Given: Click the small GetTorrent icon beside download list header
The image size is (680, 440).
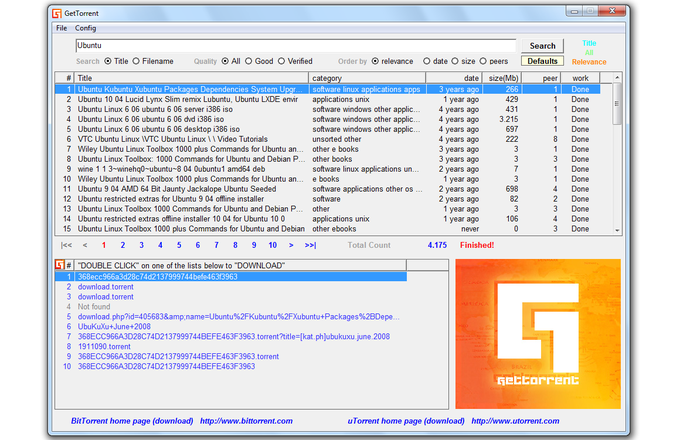Looking at the screenshot, I should pyautogui.click(x=60, y=264).
